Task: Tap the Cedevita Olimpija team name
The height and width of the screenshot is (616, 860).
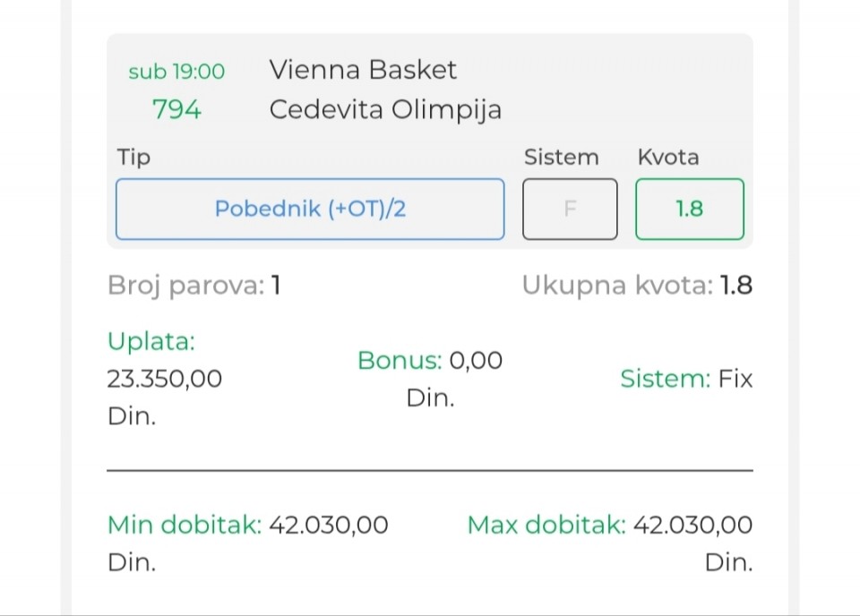Action: click(385, 110)
